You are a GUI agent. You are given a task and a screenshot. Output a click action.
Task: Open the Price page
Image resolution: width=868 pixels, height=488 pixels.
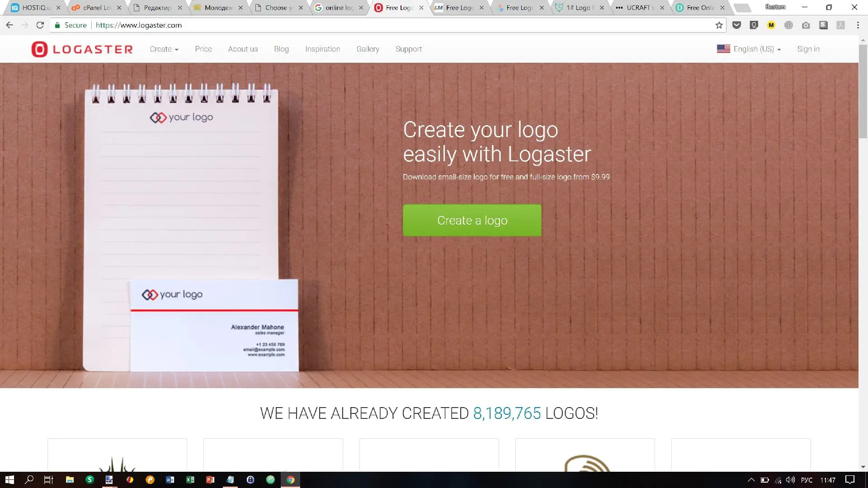tap(203, 49)
